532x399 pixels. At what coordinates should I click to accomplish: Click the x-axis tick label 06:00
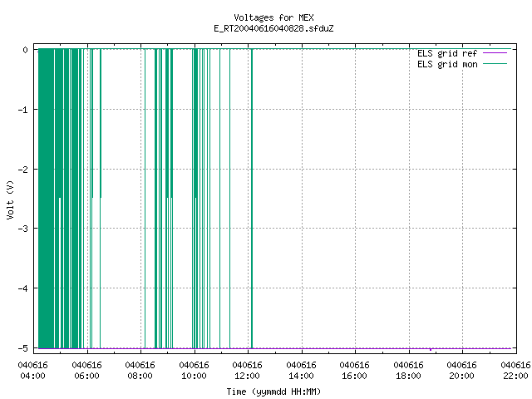coord(86,376)
